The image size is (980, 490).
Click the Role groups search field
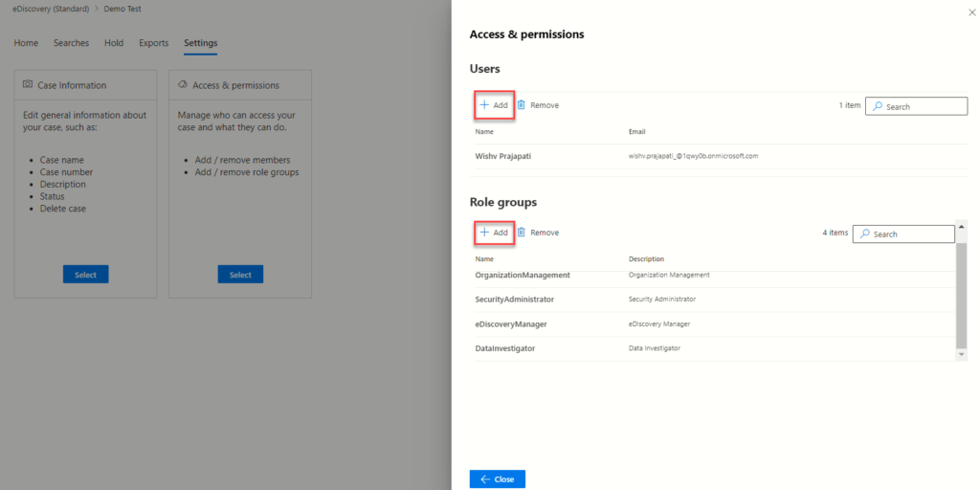coord(903,234)
